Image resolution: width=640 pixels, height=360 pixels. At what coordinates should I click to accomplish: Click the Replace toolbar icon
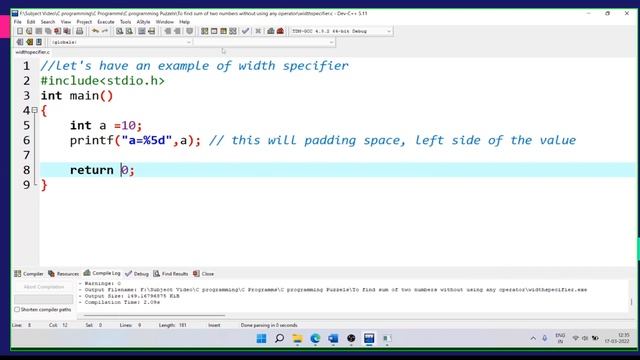tap(129, 31)
